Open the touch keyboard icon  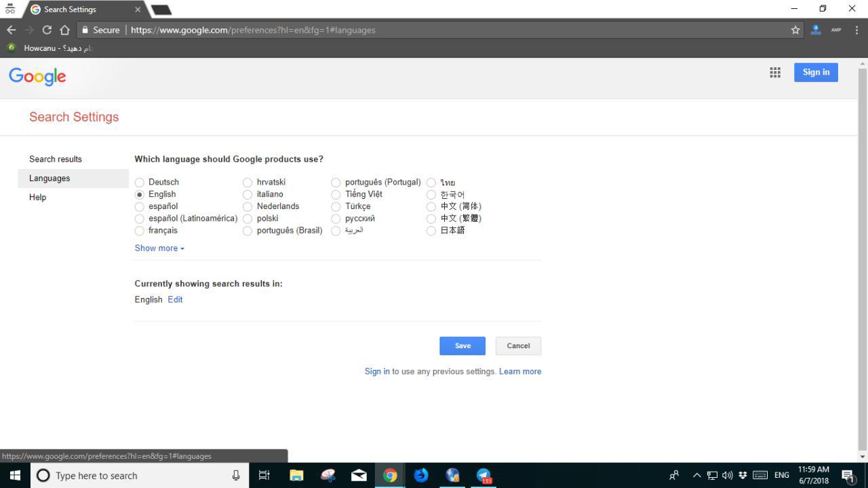click(x=760, y=475)
